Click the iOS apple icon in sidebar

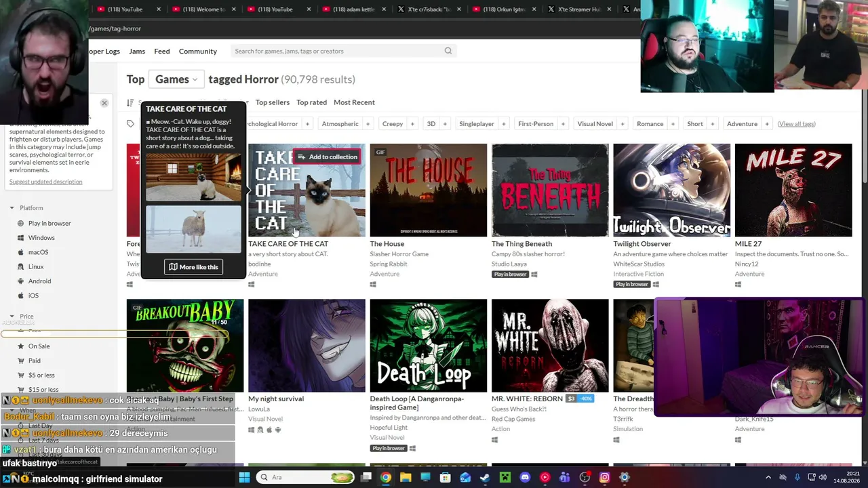[x=21, y=296]
